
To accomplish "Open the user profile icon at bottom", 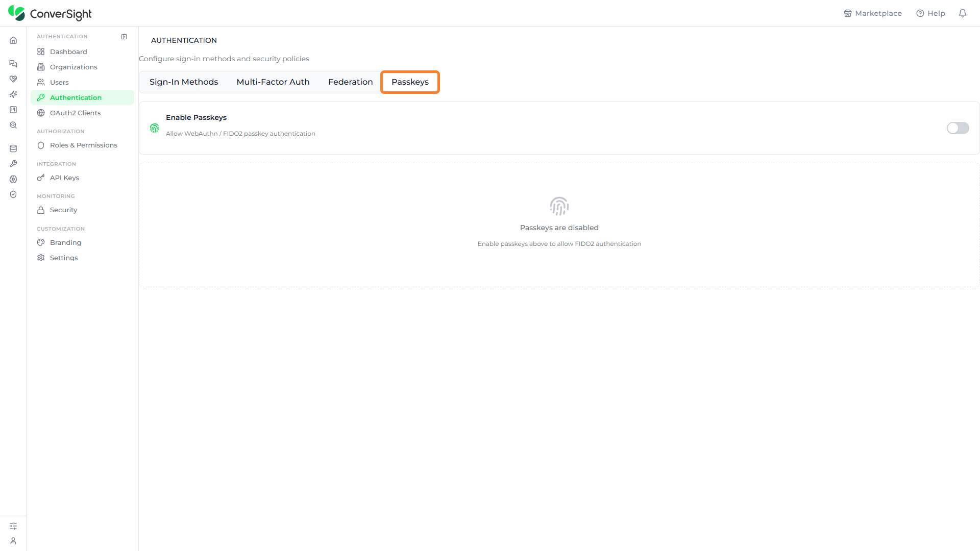I will tap(13, 541).
